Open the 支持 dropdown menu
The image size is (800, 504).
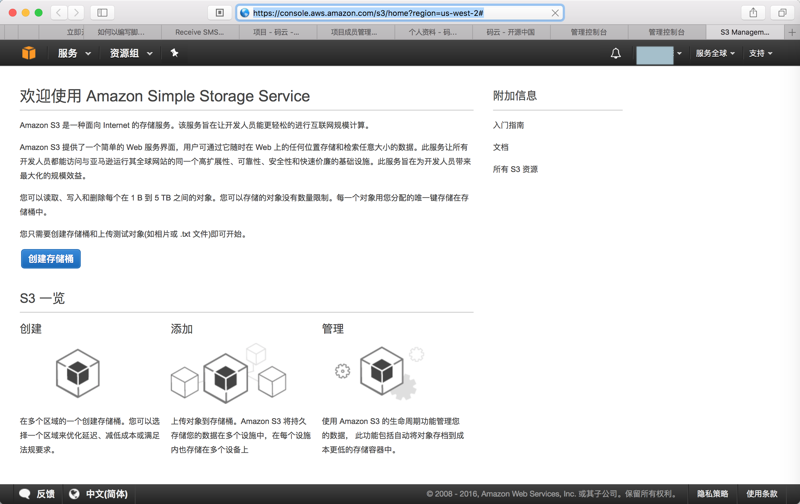coord(760,53)
